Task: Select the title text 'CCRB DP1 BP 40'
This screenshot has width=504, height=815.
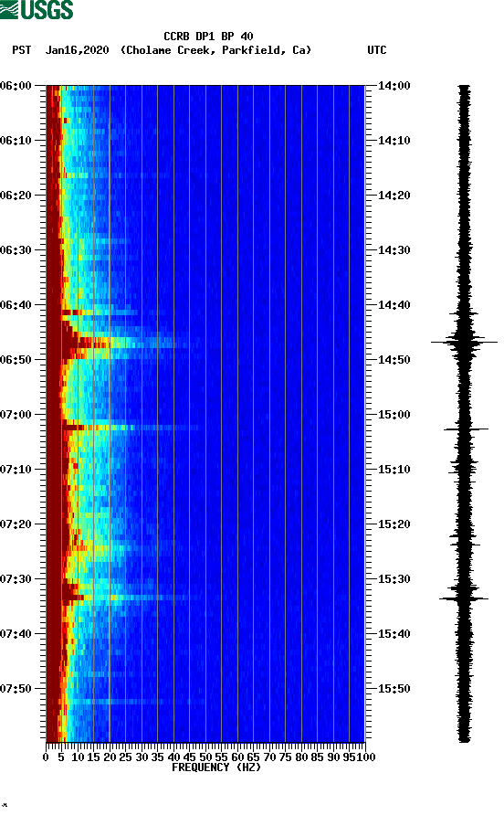Action: point(208,37)
